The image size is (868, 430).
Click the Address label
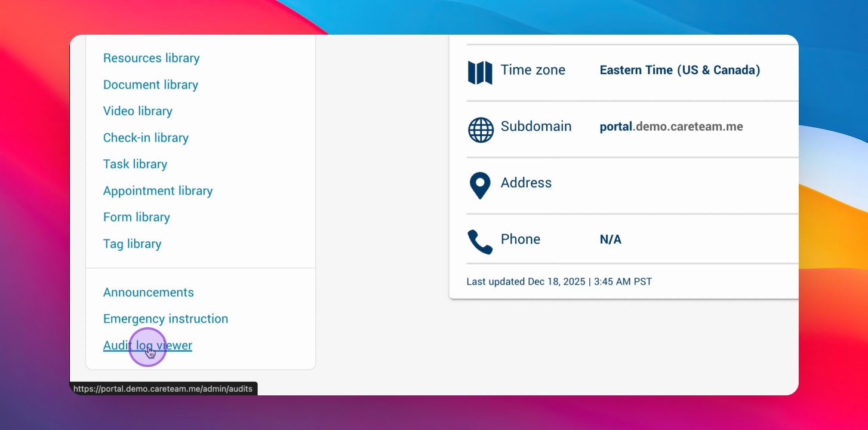pyautogui.click(x=526, y=183)
